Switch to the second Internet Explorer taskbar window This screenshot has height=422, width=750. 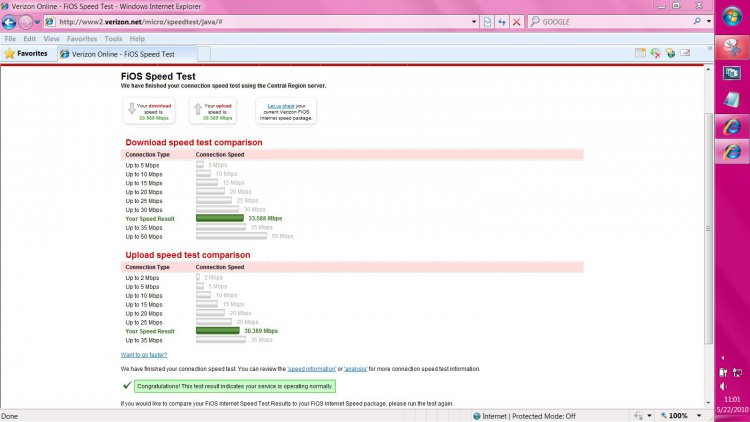732,152
